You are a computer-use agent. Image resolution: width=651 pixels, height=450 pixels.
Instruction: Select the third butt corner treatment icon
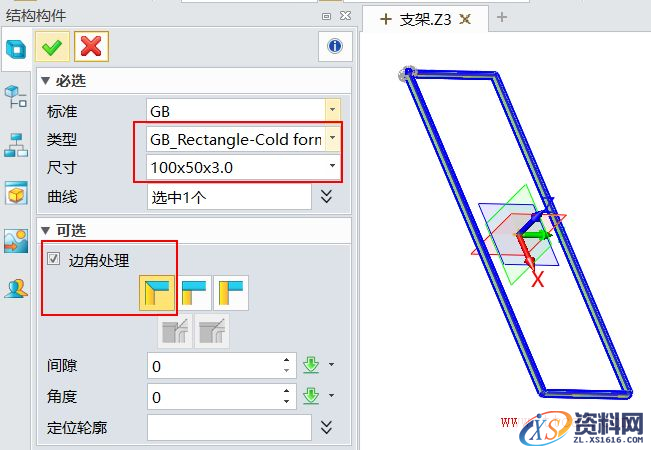coord(231,293)
